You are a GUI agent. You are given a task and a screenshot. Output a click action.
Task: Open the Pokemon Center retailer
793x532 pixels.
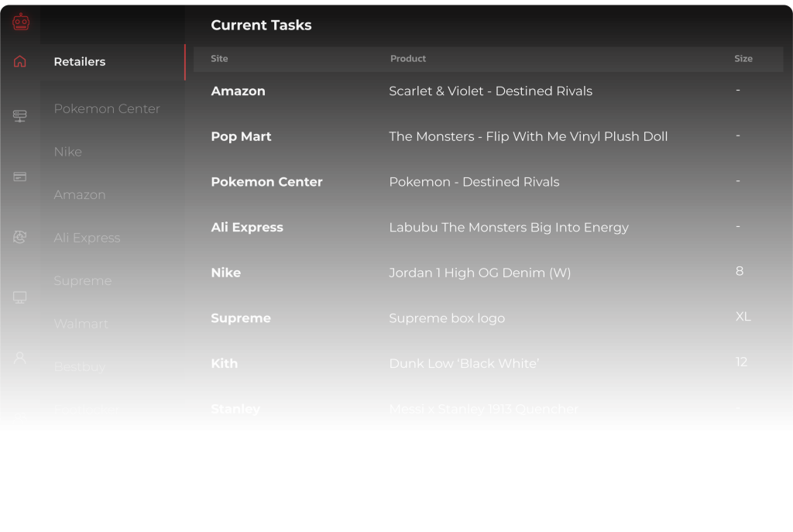107,109
